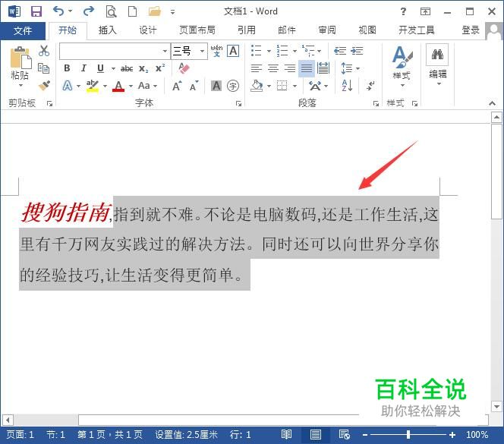Toggle character shading
Image resolution: width=504 pixels, height=444 pixels.
[x=216, y=86]
